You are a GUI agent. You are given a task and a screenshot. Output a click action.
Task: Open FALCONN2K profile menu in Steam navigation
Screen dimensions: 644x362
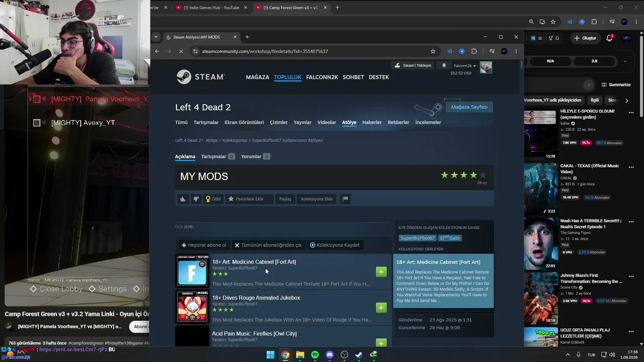[322, 77]
